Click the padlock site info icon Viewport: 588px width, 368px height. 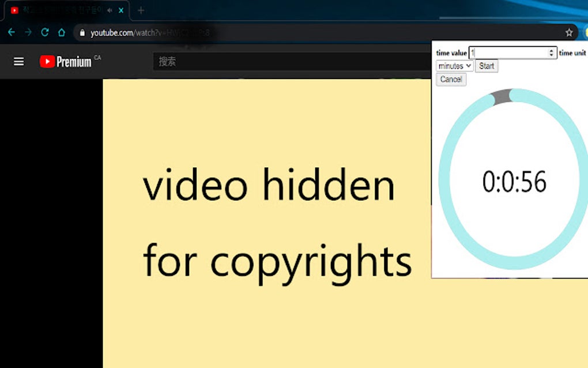(x=82, y=33)
